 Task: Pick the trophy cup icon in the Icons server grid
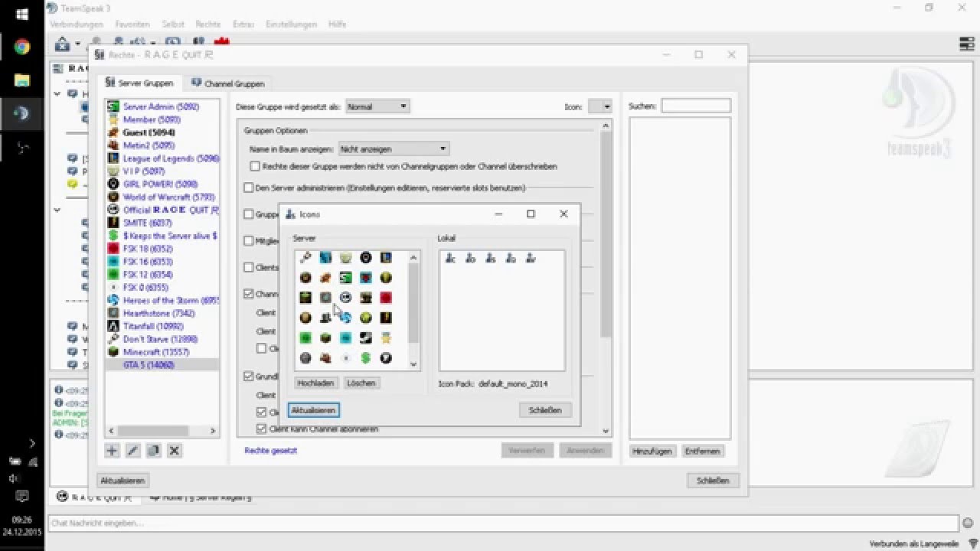[345, 258]
